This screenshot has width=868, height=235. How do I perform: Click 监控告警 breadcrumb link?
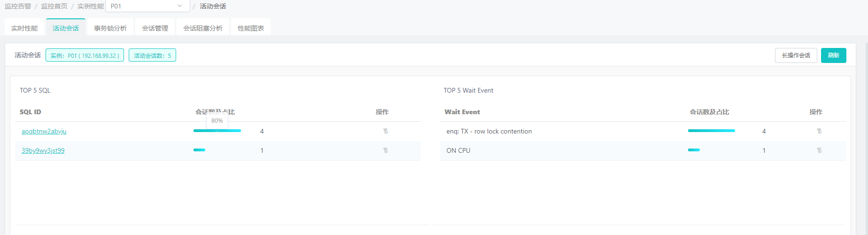click(18, 6)
